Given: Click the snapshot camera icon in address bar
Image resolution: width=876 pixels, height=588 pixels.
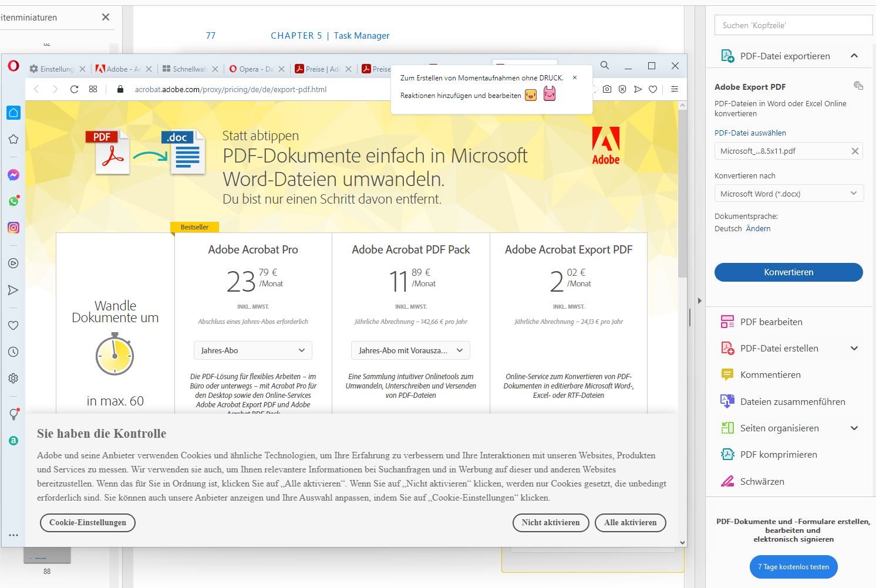Looking at the screenshot, I should point(607,89).
